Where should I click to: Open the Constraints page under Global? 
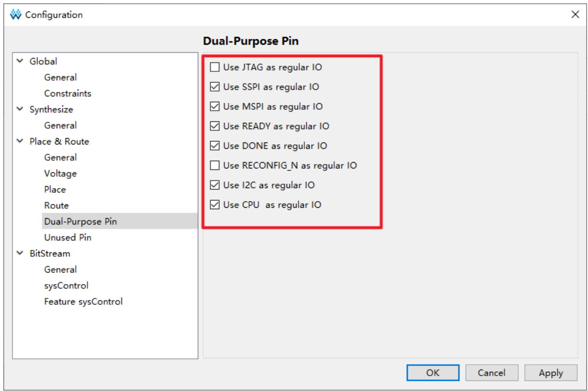point(68,94)
